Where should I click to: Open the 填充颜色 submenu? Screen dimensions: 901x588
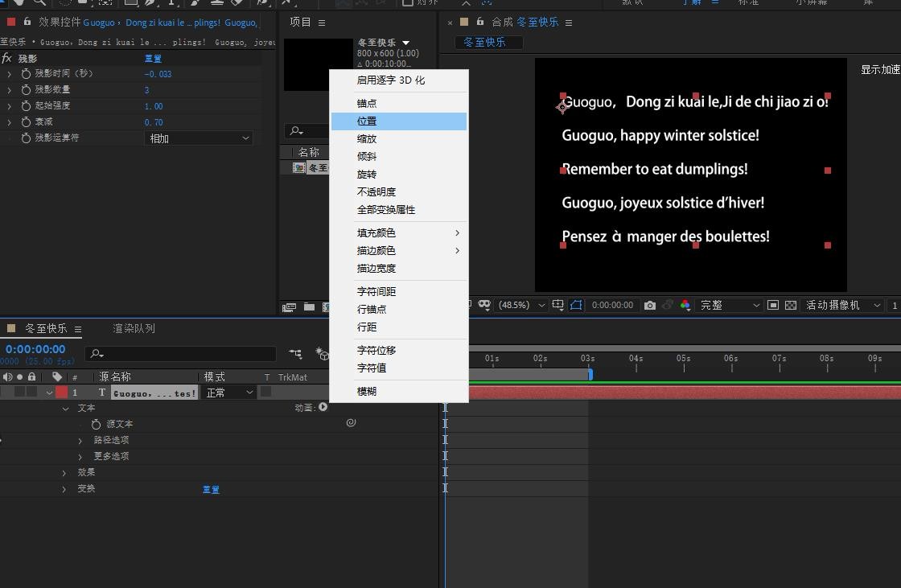(399, 232)
